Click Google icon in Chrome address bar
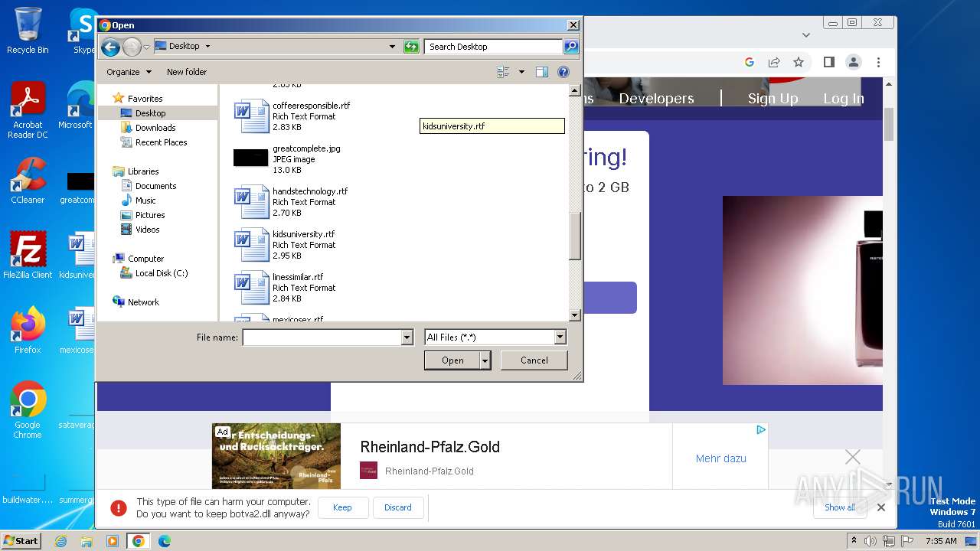Viewport: 980px width, 551px height. click(x=750, y=62)
